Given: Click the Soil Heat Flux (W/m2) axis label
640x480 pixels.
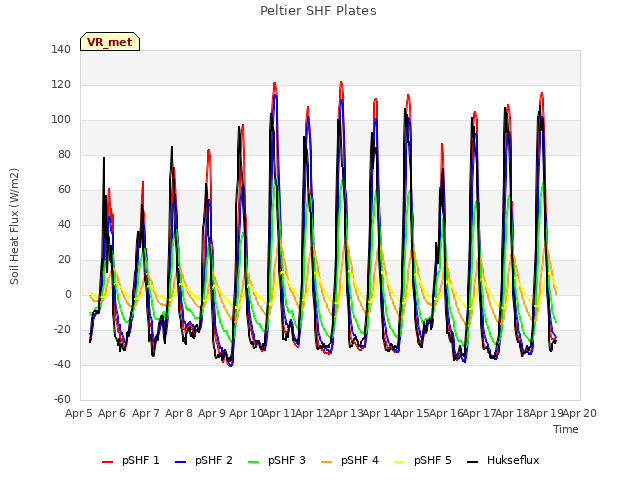Looking at the screenshot, I should [15, 226].
